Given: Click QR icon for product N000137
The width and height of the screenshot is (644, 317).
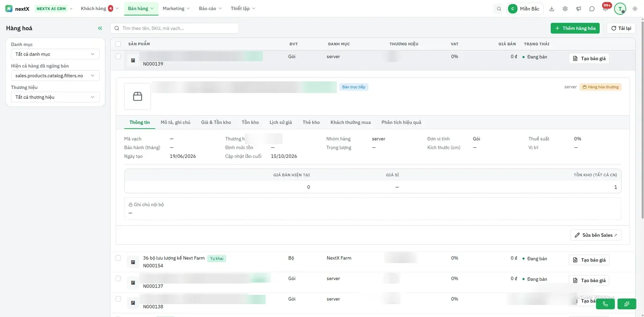Looking at the screenshot, I should [x=133, y=283].
